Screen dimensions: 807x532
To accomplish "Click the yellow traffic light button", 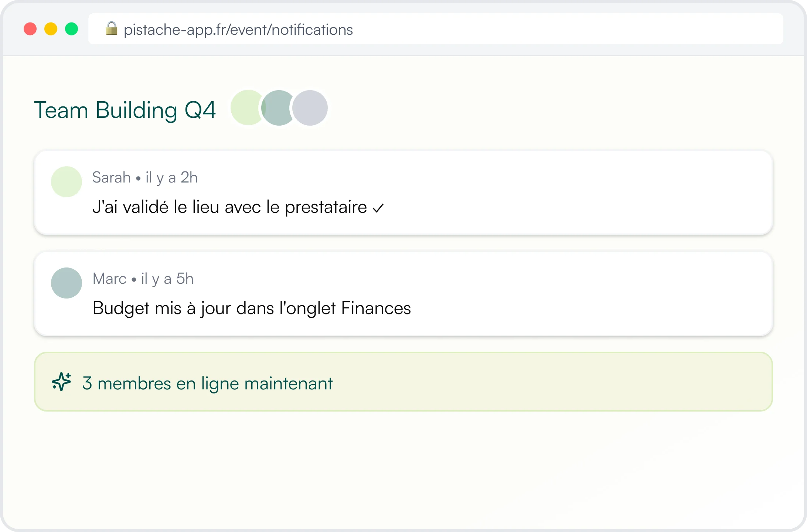I will pyautogui.click(x=51, y=28).
